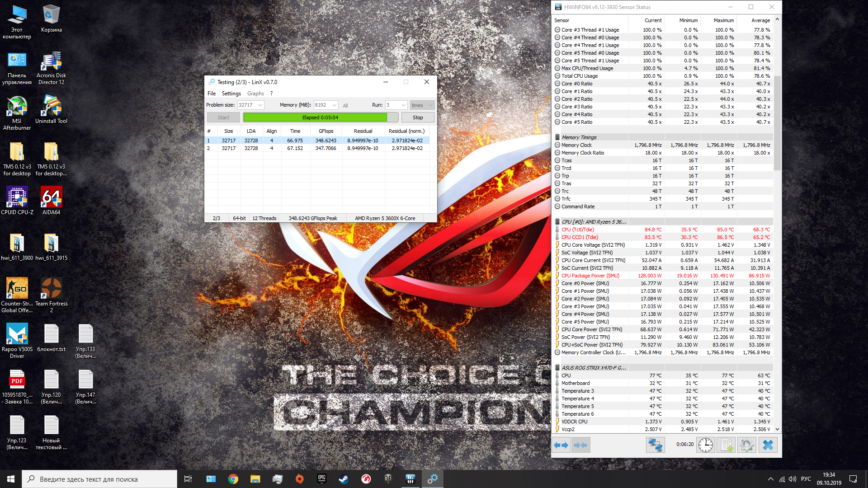868x488 pixels.
Task: Click the expand sensor window arrows button
Action: [561, 446]
